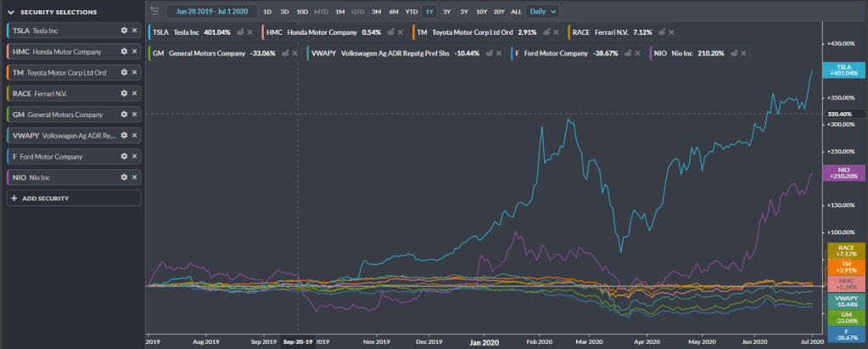Close TSLA legend tag above chart
868x349 pixels.
(x=249, y=32)
